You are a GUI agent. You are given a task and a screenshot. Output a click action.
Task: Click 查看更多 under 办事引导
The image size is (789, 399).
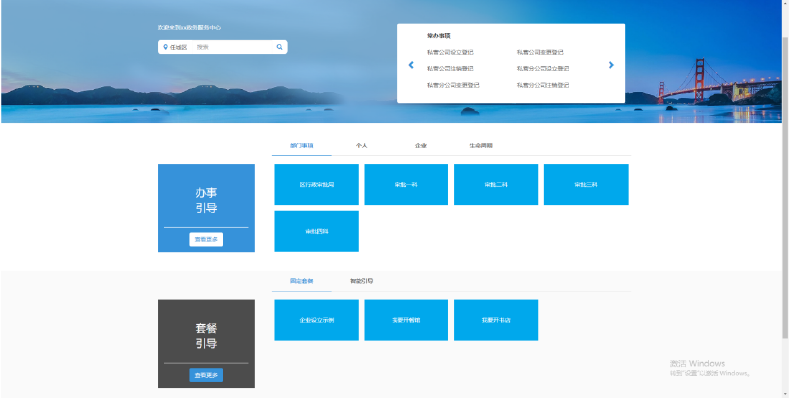pyautogui.click(x=206, y=240)
